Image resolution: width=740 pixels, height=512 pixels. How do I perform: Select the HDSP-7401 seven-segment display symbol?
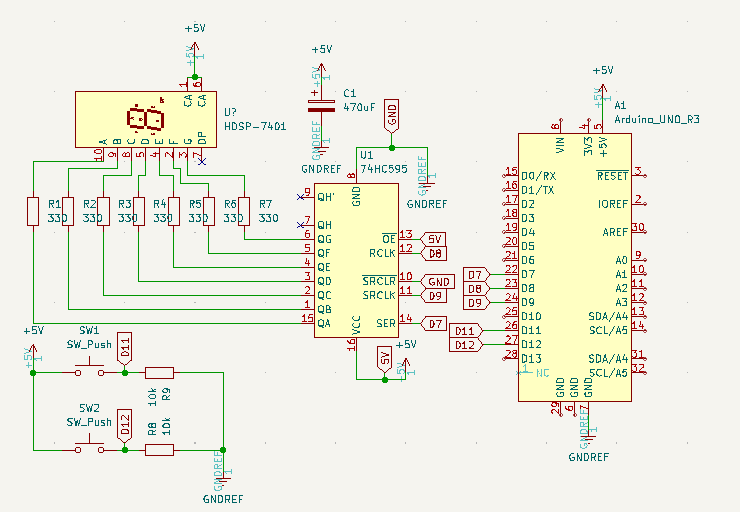146,119
